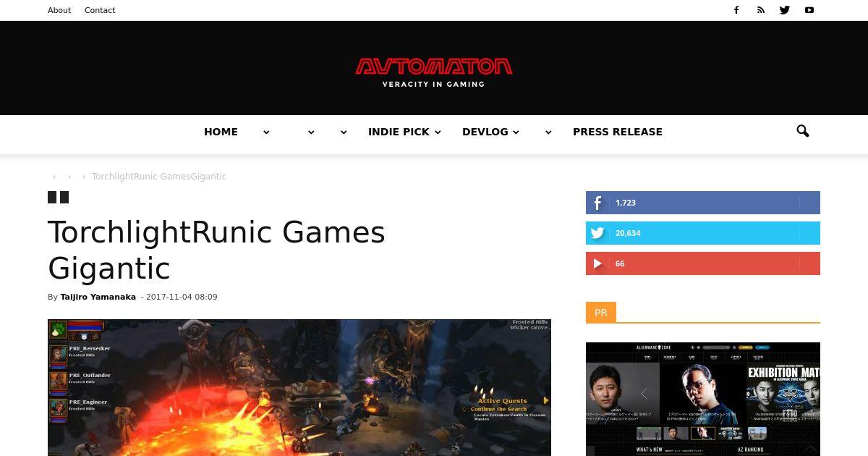Expand the INDIE PICK menu
Viewport: 868px width, 456px height.
point(404,132)
